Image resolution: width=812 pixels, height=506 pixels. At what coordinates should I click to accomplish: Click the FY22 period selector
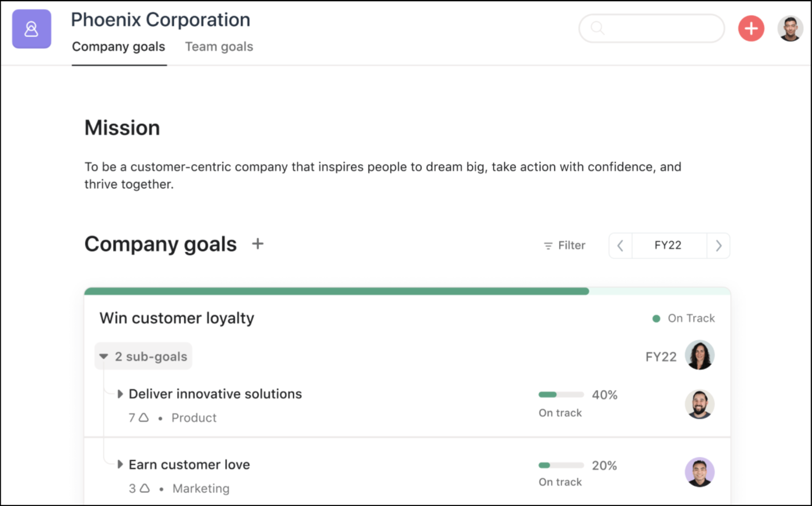[669, 245]
